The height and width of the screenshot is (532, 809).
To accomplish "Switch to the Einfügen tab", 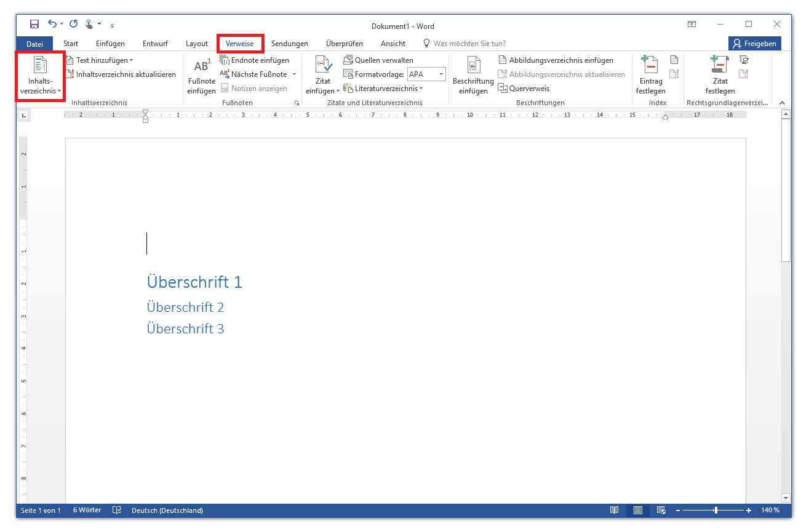I will 110,44.
